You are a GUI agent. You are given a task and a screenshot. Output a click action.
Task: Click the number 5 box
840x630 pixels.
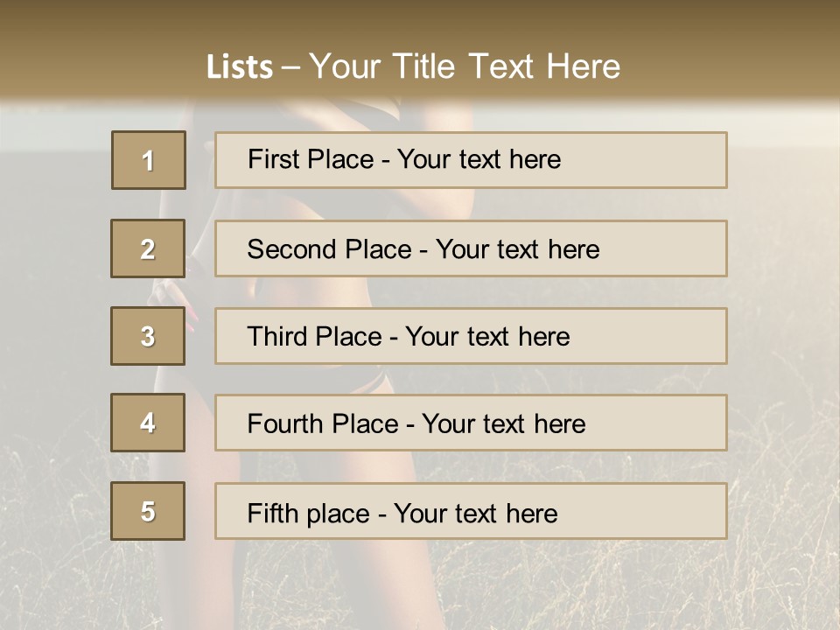(148, 511)
